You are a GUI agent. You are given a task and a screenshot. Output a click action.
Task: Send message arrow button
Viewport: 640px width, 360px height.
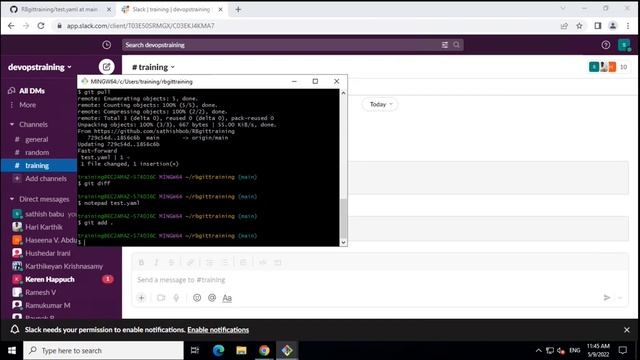[607, 298]
